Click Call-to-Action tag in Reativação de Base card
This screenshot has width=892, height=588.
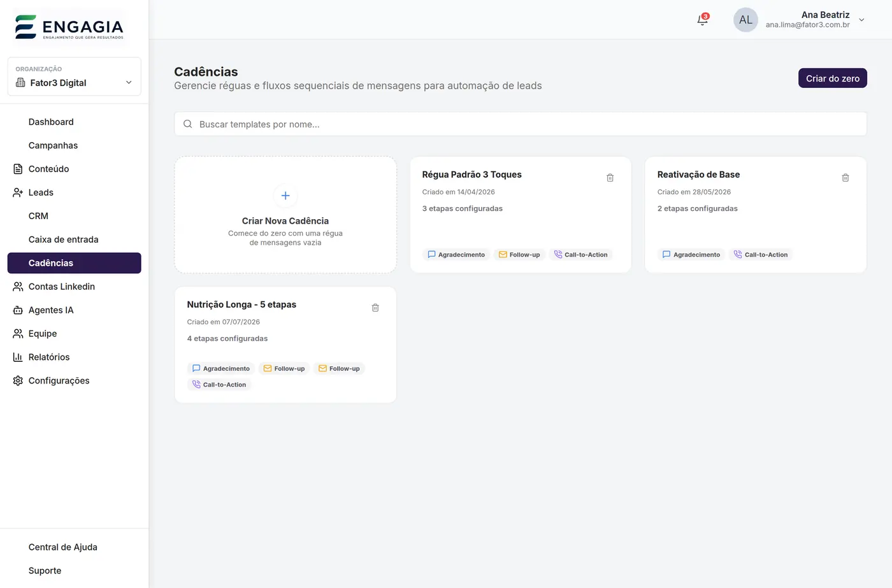tap(761, 255)
